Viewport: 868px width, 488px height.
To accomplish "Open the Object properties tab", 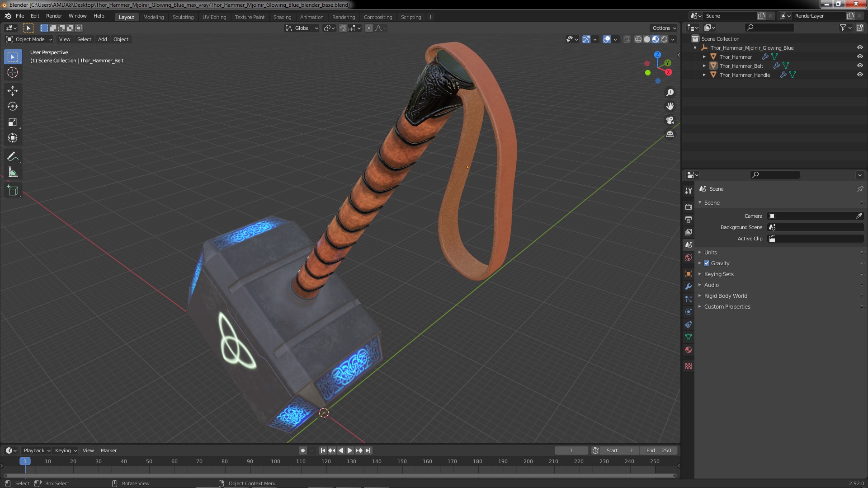I will [689, 274].
